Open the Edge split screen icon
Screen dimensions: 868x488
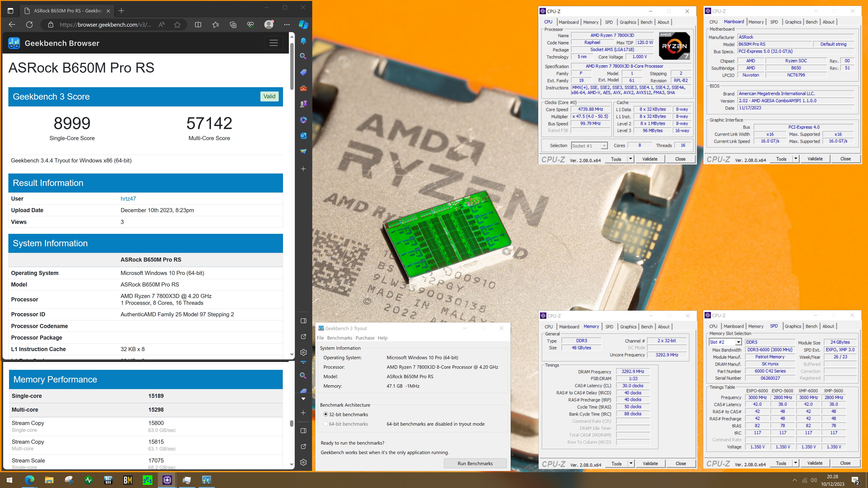[198, 24]
